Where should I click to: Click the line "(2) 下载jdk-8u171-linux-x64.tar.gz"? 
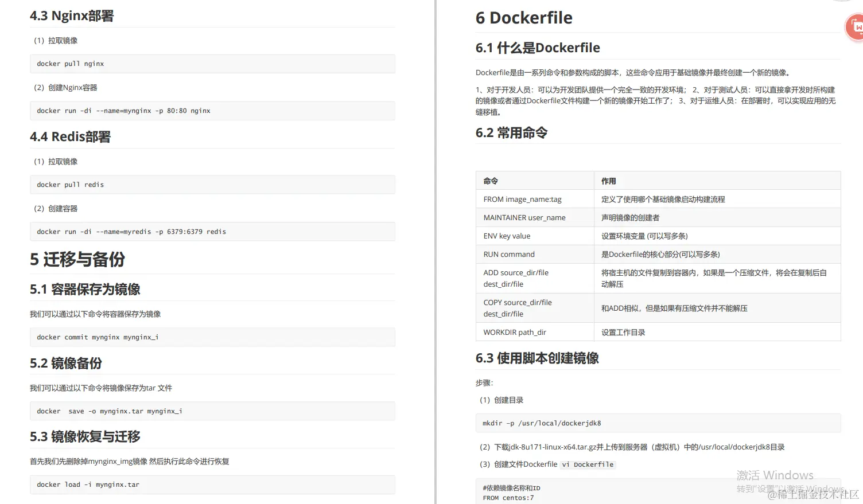click(x=632, y=447)
